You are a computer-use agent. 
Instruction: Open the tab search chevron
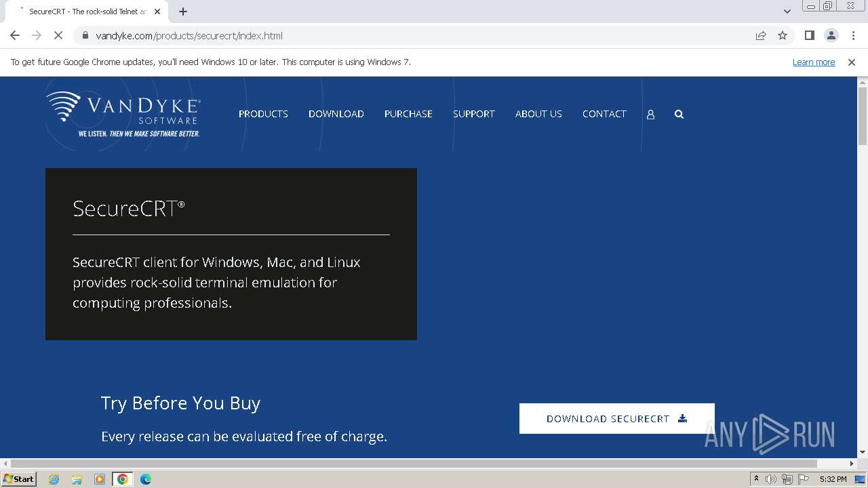(787, 12)
